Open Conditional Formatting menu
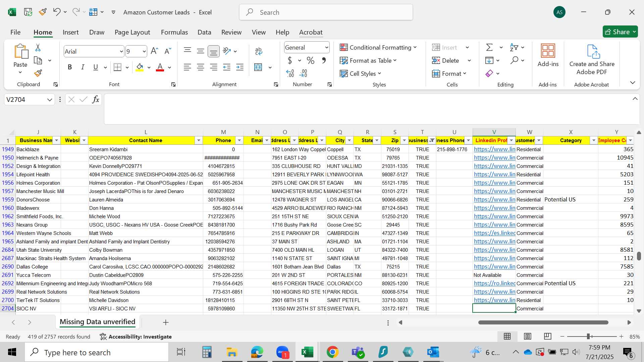This screenshot has width=644, height=362. click(378, 47)
